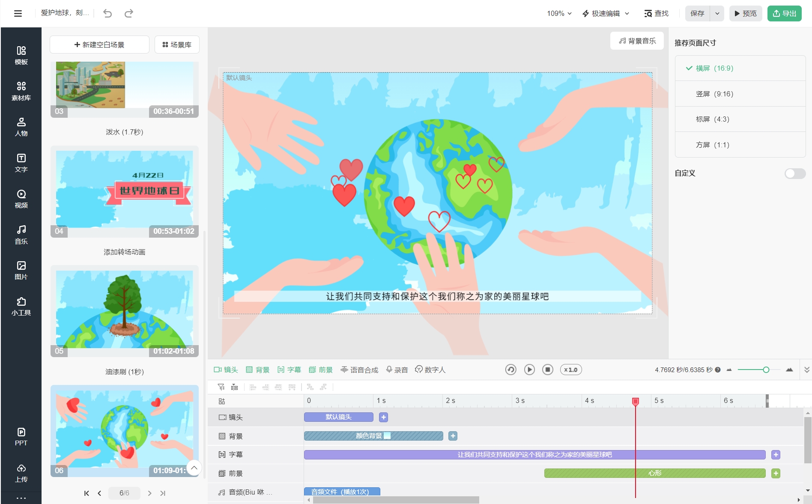Add a new background in 背景 track
Viewport: 812px width, 504px height.
[x=453, y=436]
